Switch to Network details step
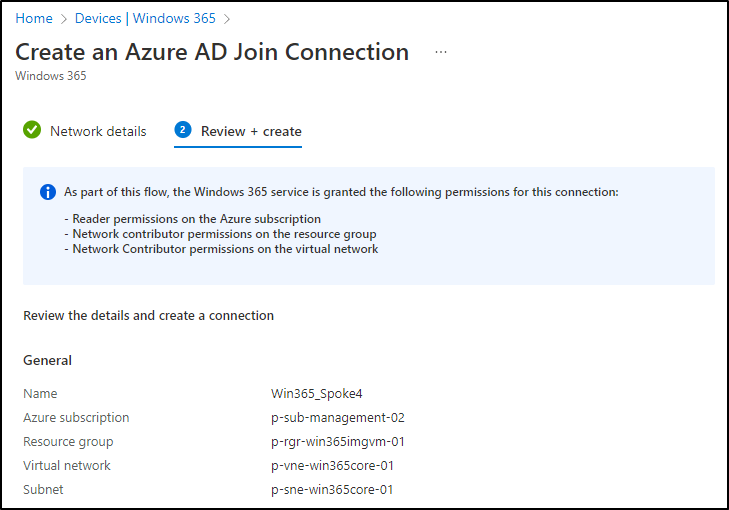 98,132
